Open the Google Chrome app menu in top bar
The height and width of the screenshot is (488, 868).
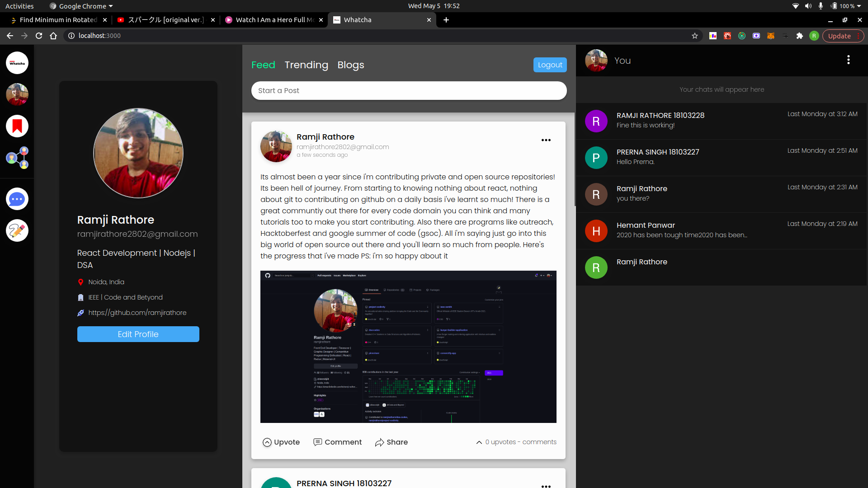pyautogui.click(x=81, y=6)
